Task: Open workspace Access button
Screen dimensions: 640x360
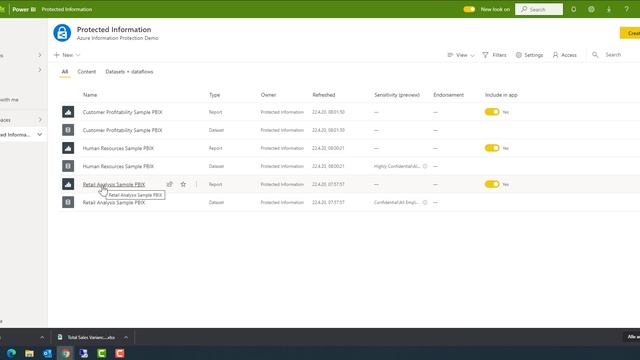Action: [x=564, y=55]
